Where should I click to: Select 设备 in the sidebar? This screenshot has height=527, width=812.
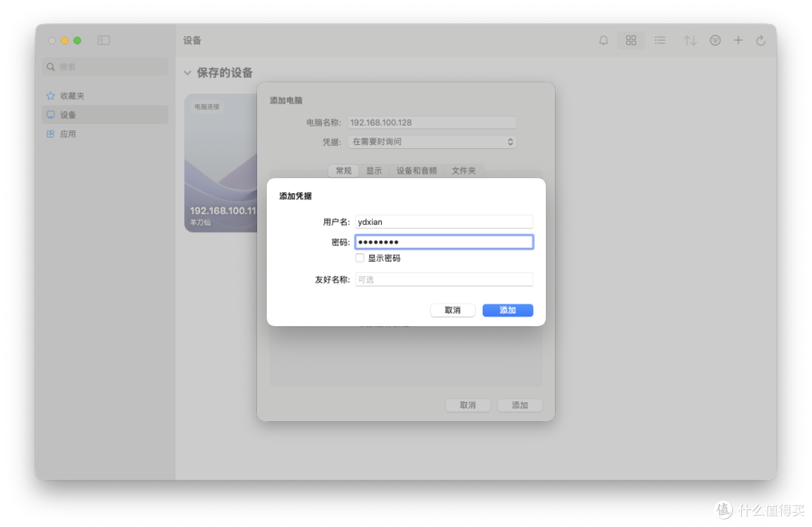105,115
